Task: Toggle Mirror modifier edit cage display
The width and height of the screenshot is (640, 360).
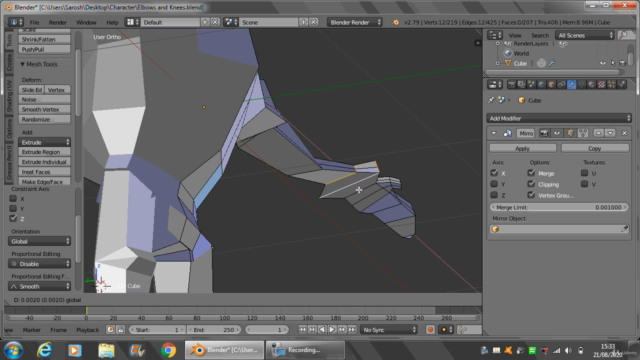Action: pyautogui.click(x=583, y=133)
